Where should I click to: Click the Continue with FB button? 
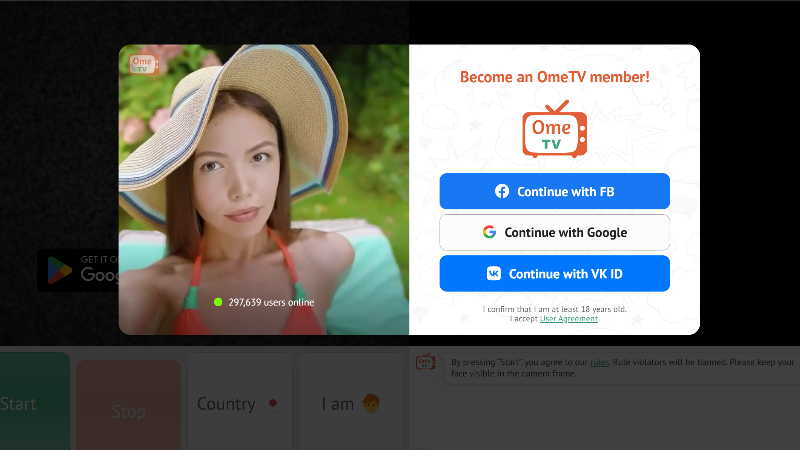(x=555, y=191)
